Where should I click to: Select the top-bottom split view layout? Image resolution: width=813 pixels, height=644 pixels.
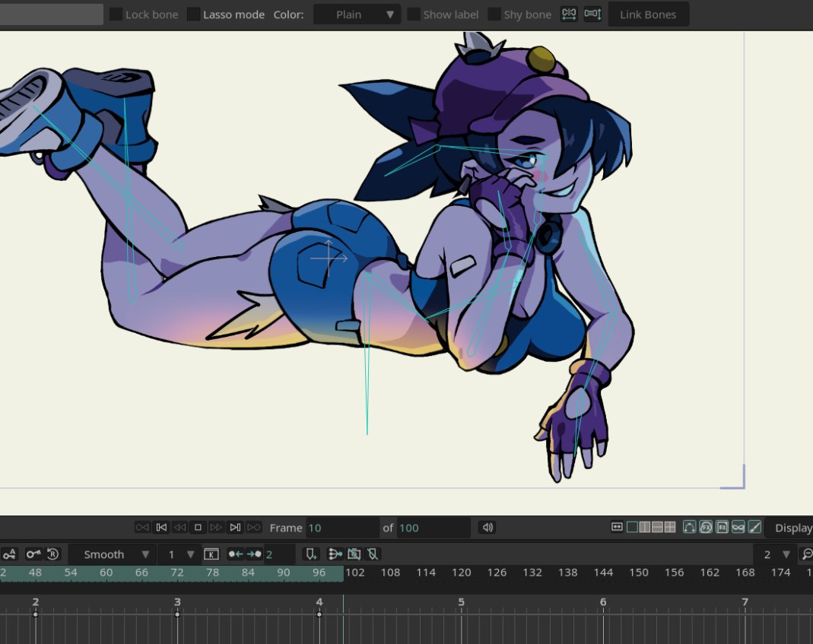coord(657,527)
